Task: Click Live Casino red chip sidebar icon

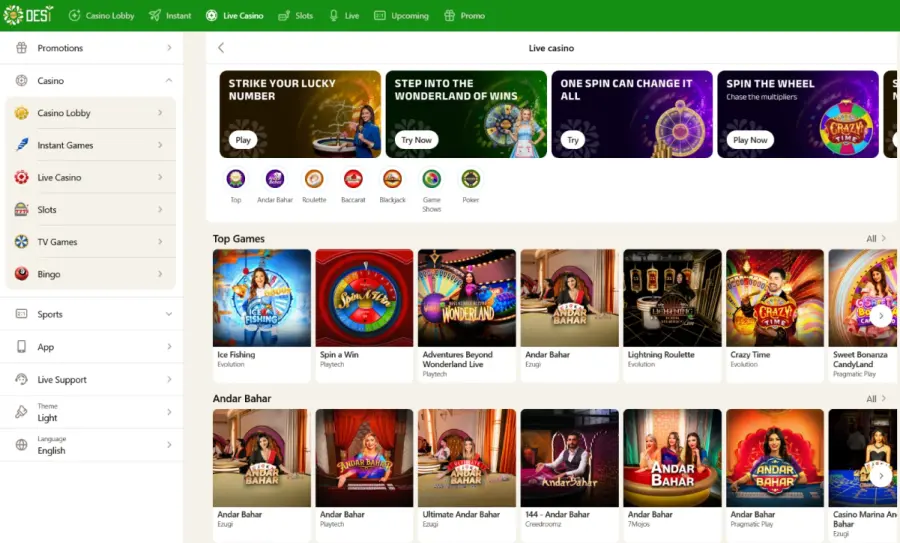Action: pyautogui.click(x=21, y=177)
